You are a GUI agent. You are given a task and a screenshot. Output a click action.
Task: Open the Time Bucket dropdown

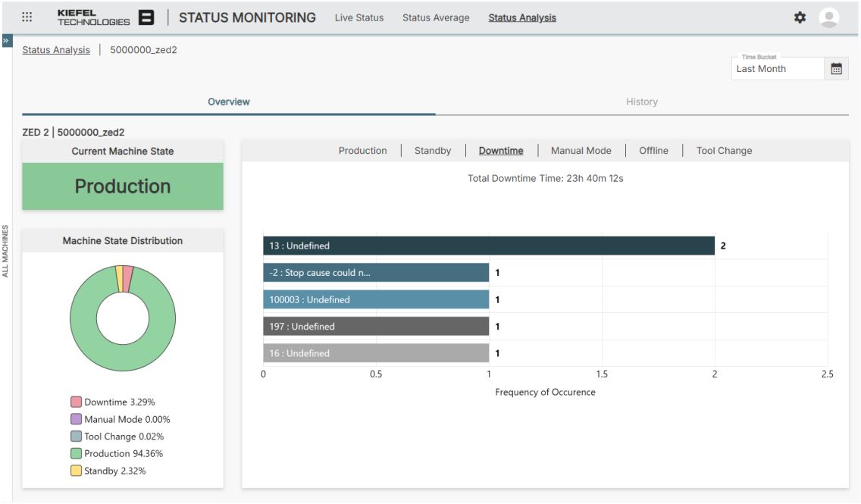778,69
